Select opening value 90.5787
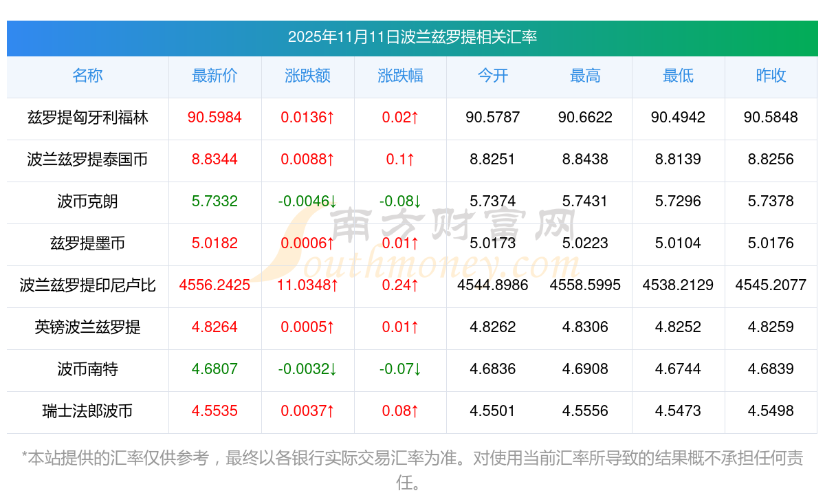 493,118
